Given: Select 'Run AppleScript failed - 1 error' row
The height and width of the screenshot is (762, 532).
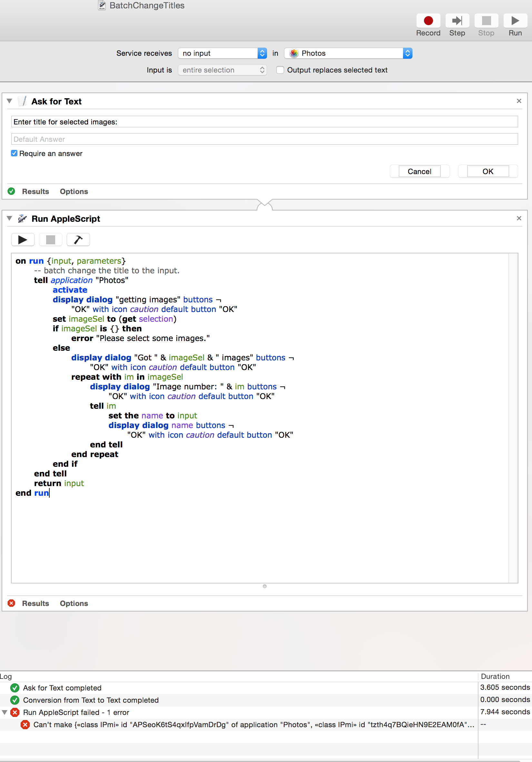Looking at the screenshot, I should coord(238,712).
